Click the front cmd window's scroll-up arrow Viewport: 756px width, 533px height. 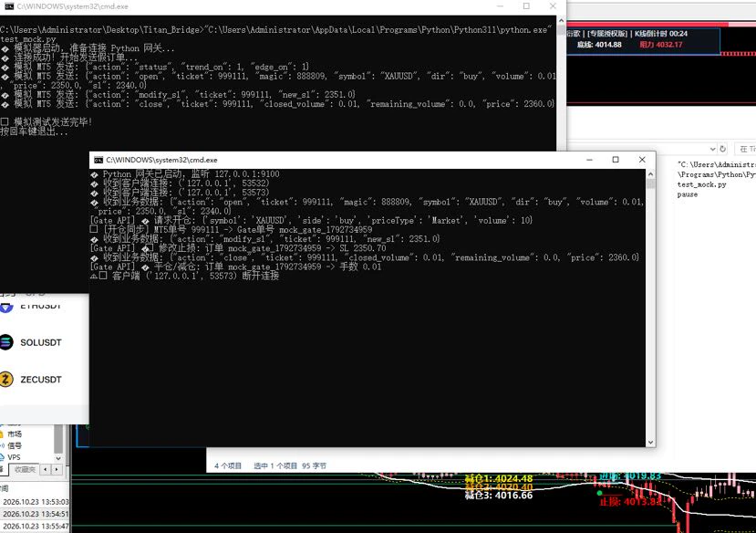pos(650,174)
